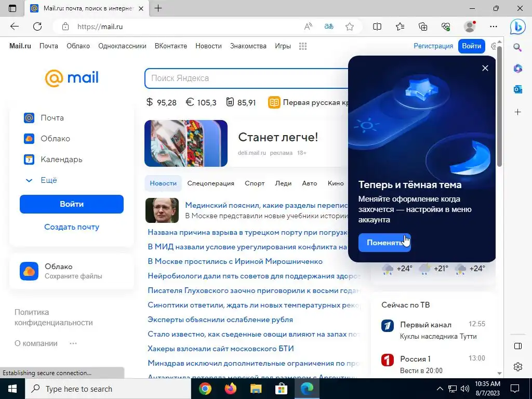Click the blue Войти button in sidebar
Screen dimensions: 532x399
point(72,204)
